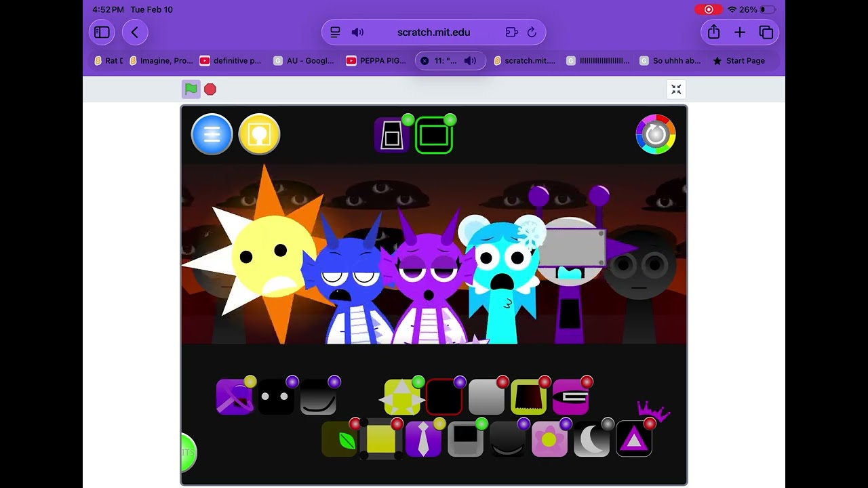Pick the purple planet slash icon
This screenshot has height=488, width=868.
click(x=235, y=396)
